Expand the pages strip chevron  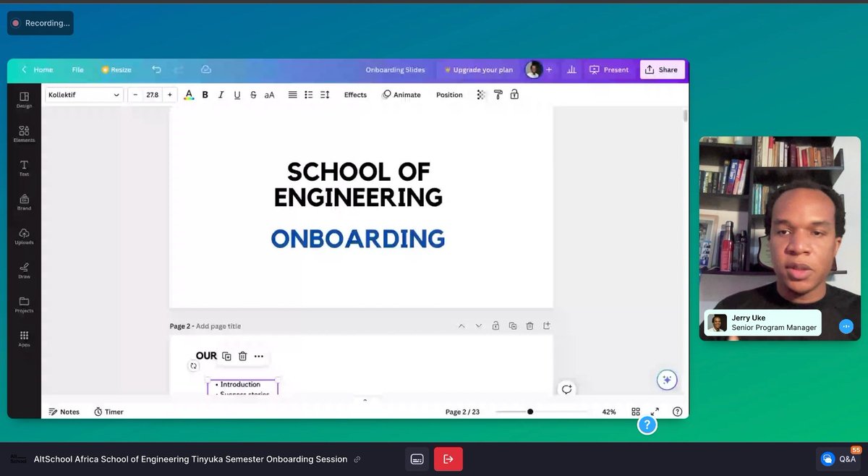(365, 399)
